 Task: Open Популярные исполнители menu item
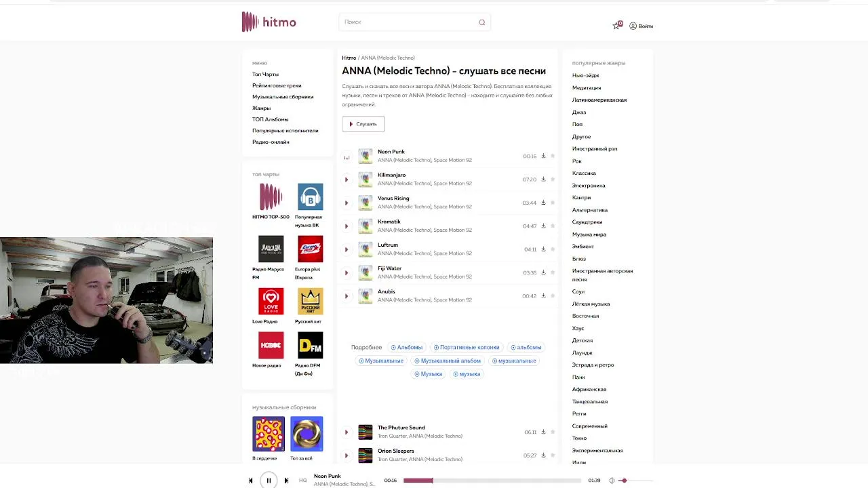click(285, 131)
